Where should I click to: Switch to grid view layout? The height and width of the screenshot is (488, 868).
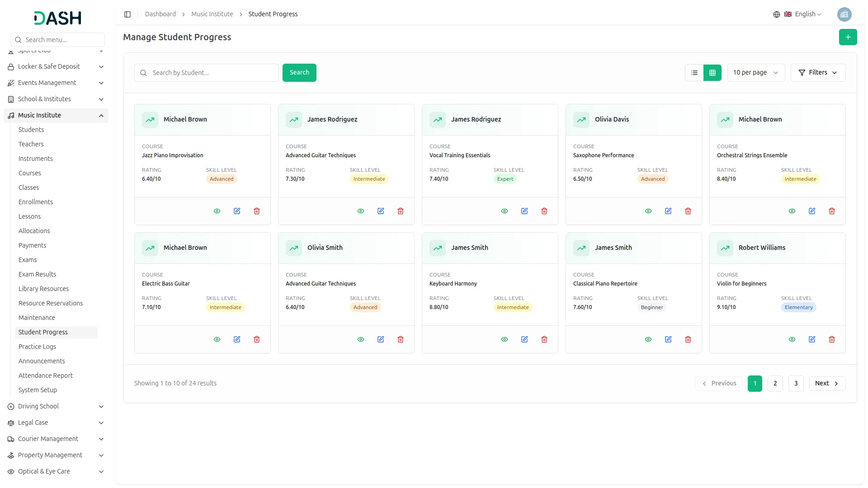pos(712,73)
